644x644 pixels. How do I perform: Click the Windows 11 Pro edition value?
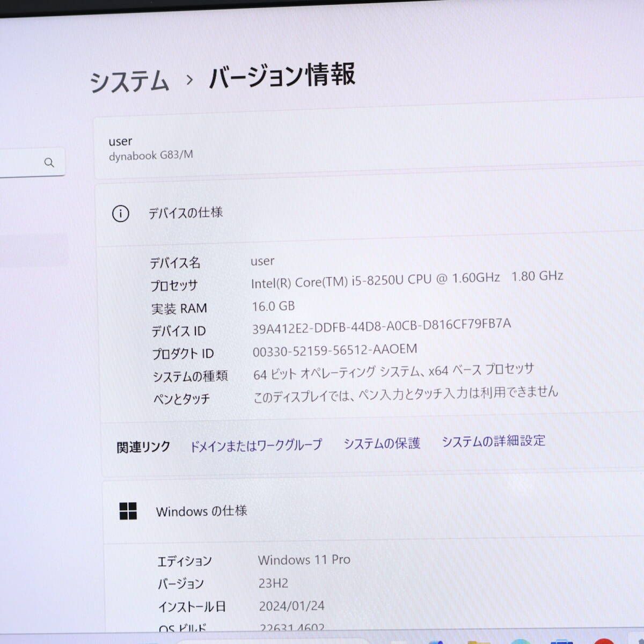coord(304,560)
